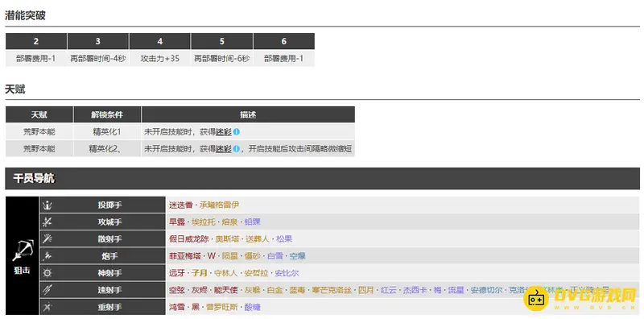The height and width of the screenshot is (319, 644).
Task: Click the 攻击力+35 potential cell
Action: (159, 58)
